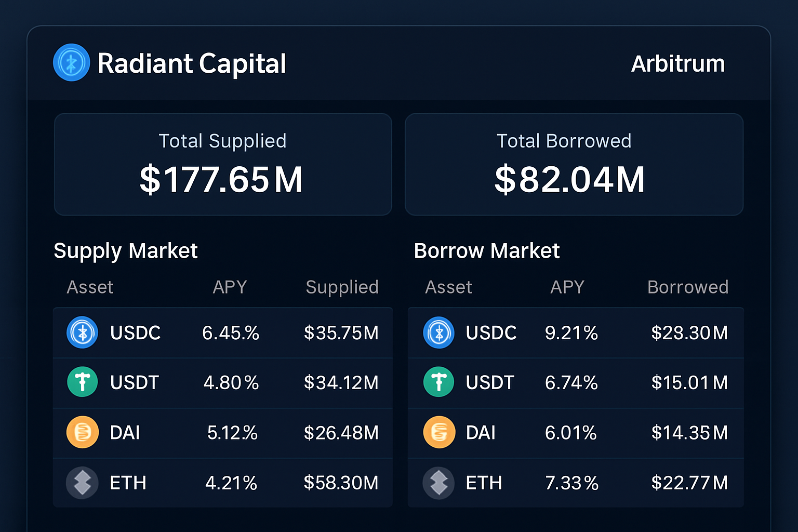Click the Total Borrowed summary card
This screenshot has width=798, height=532.
point(574,164)
